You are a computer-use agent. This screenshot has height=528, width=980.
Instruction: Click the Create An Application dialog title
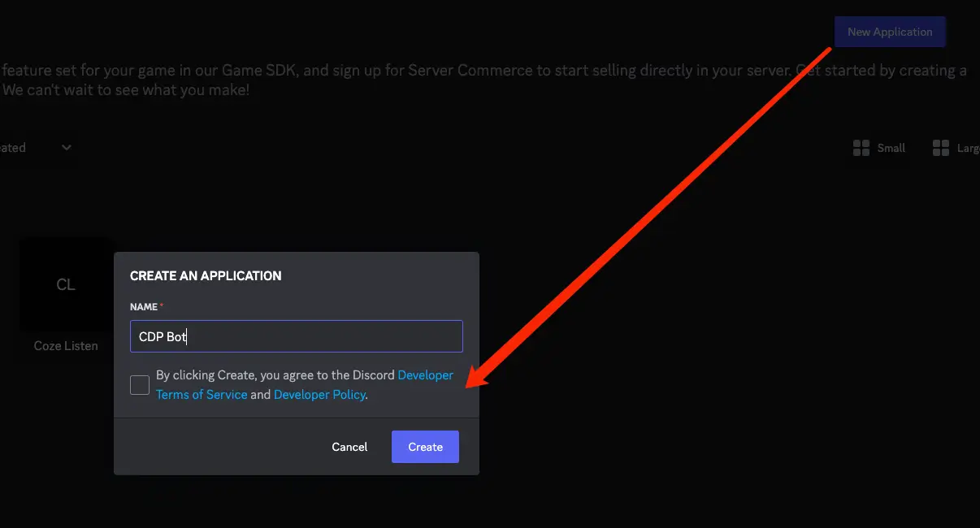coord(206,275)
